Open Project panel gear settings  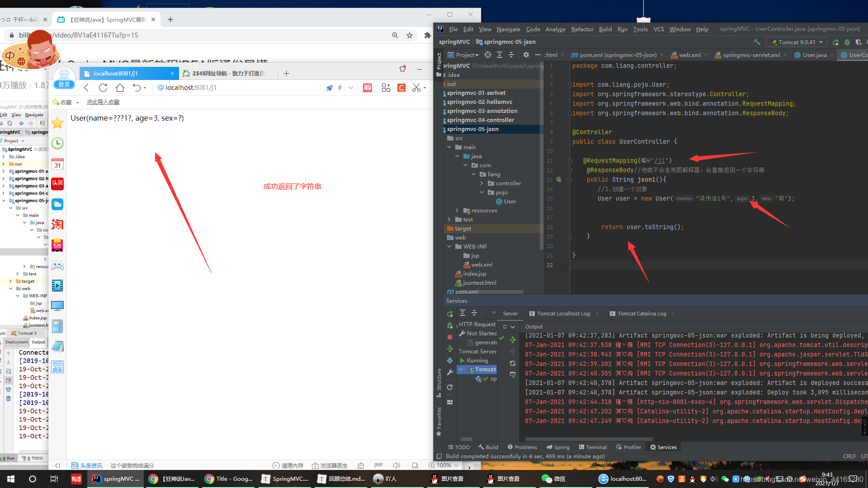pyautogui.click(x=526, y=55)
